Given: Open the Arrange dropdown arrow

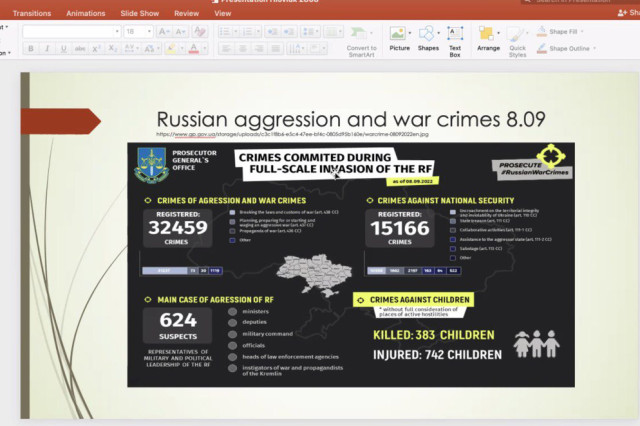Looking at the screenshot, I should pyautogui.click(x=498, y=33).
